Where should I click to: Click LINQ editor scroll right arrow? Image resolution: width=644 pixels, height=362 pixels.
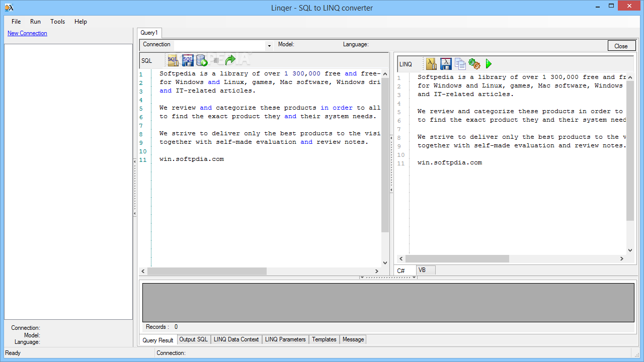621,258
